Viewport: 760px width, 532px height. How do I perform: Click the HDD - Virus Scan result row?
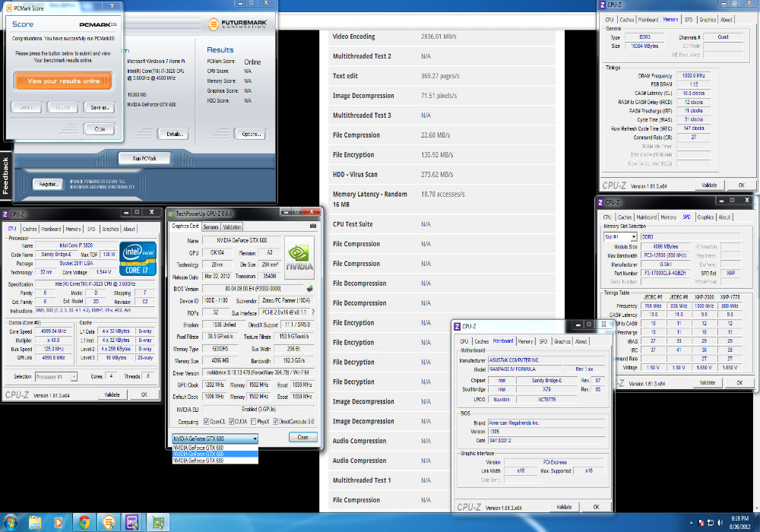coord(442,175)
